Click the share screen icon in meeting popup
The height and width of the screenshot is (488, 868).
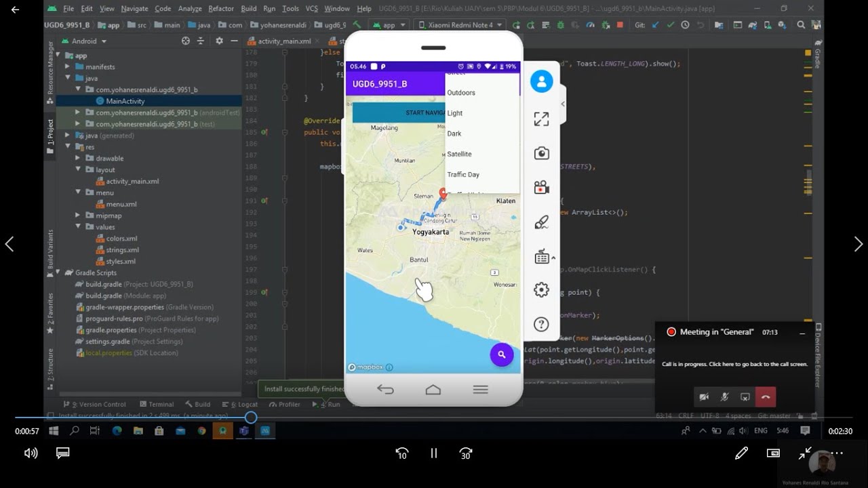(745, 397)
